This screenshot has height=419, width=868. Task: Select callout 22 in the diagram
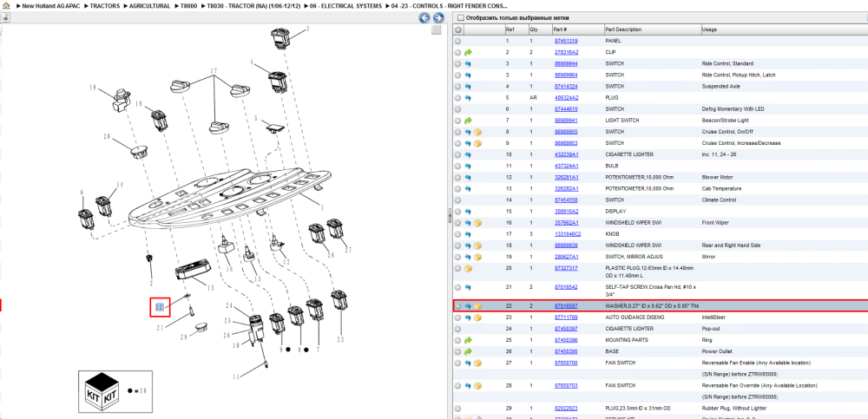pyautogui.click(x=160, y=306)
